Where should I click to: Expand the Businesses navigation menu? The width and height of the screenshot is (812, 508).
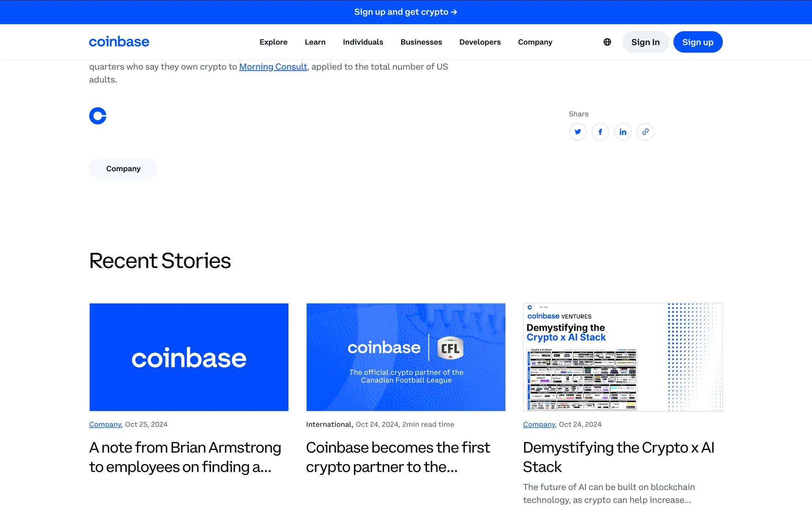pyautogui.click(x=421, y=42)
